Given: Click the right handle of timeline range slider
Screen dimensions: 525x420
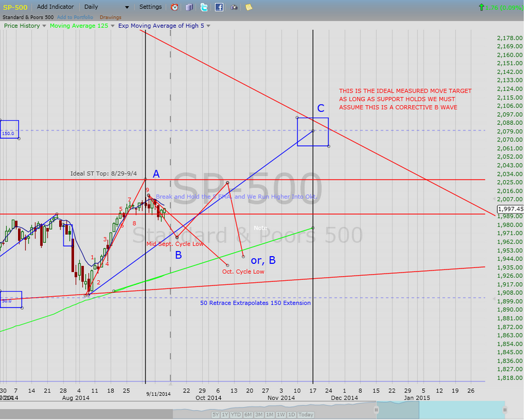Looking at the screenshot, I should (x=505, y=409).
